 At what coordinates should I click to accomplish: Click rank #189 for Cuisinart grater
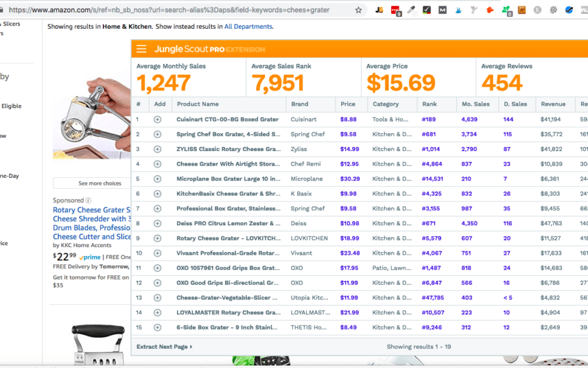[x=429, y=120]
